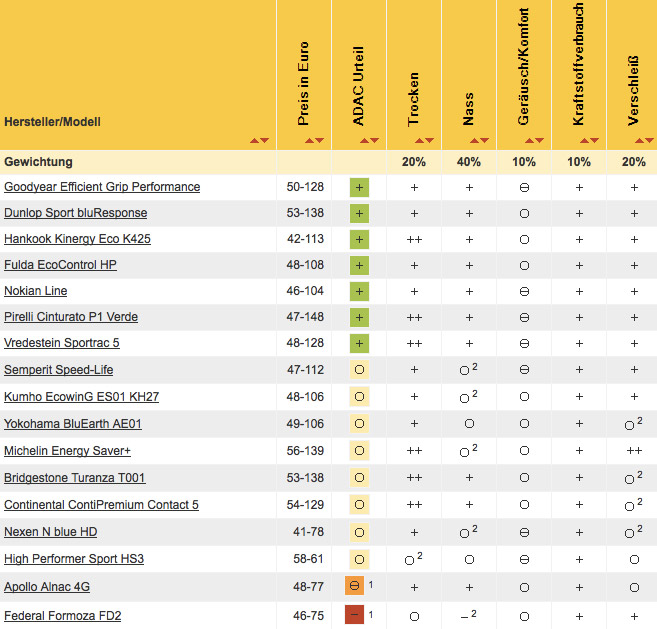Sort Nass column ascending

(474, 141)
